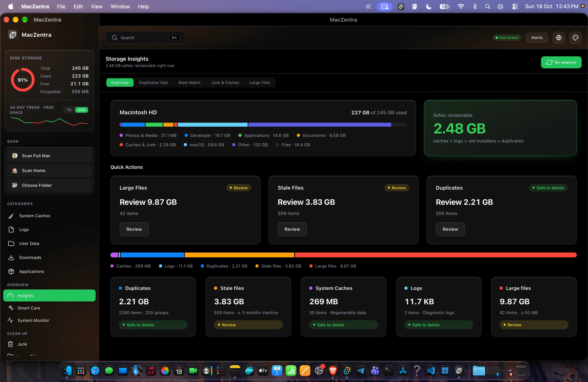The image size is (588, 382).
Task: Open the Stale files 3.83 GB card
Action: (x=248, y=307)
